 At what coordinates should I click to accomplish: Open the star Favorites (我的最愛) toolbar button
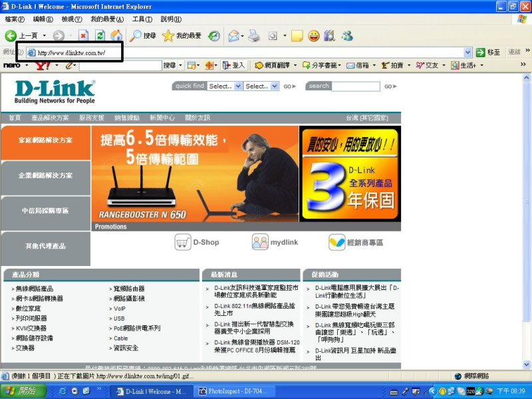click(182, 36)
